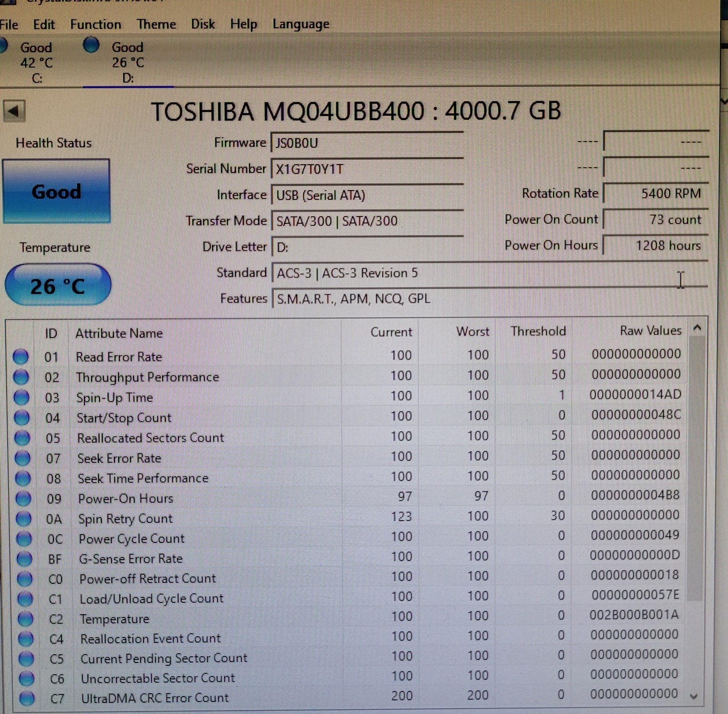The height and width of the screenshot is (714, 728).
Task: Click status icon for Spin-Up Time
Action: (21, 397)
